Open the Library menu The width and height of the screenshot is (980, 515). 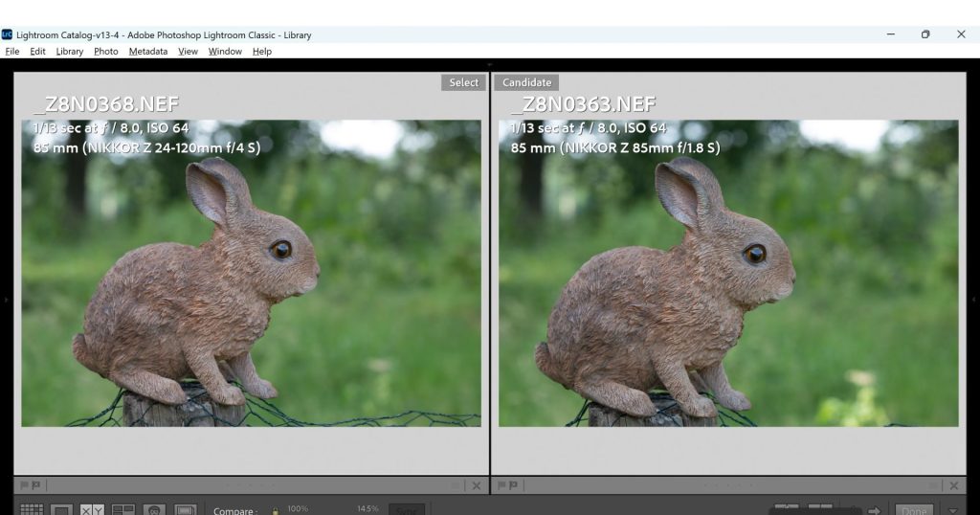(x=69, y=52)
